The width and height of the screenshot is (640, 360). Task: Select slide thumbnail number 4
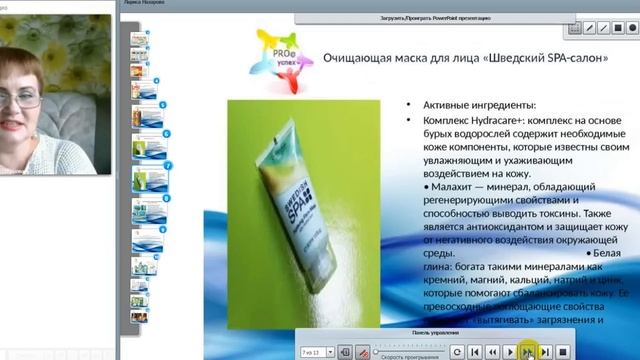tap(144, 90)
